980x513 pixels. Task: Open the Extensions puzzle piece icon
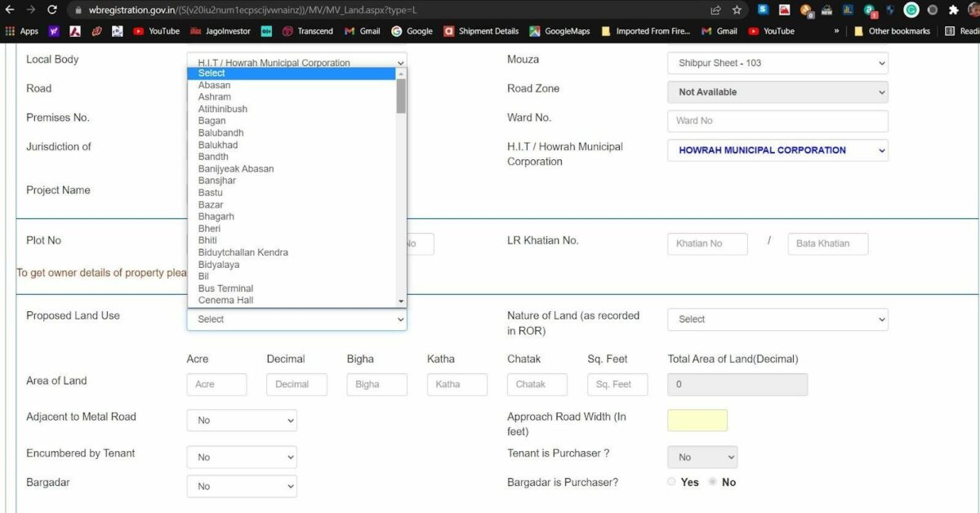(x=953, y=10)
